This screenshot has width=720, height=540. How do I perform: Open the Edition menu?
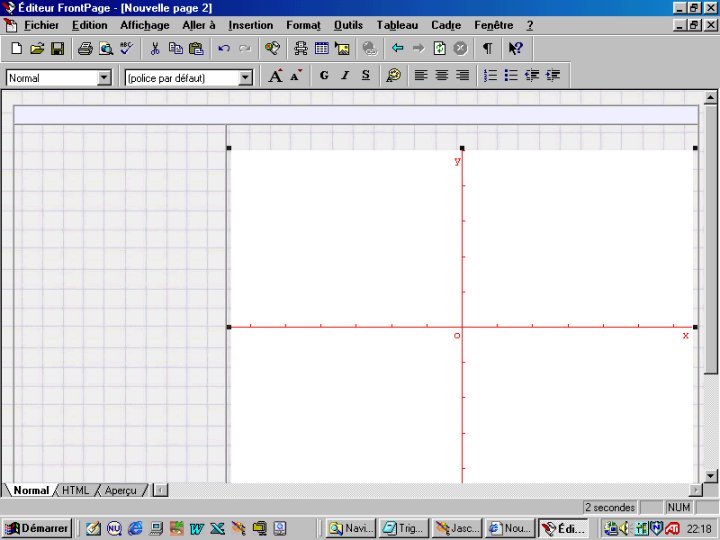90,25
